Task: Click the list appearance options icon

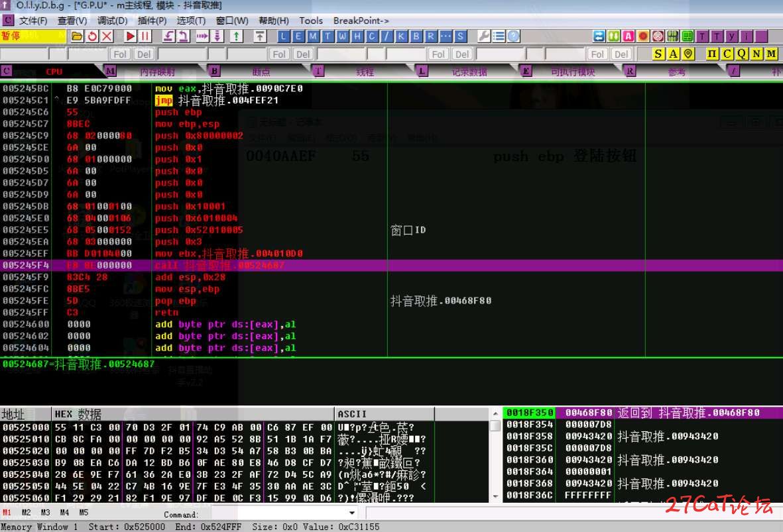Action: point(499,36)
